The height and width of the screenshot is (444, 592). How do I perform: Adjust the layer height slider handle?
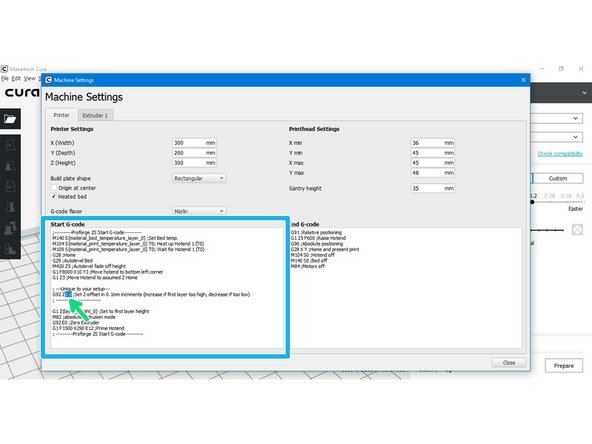532,202
